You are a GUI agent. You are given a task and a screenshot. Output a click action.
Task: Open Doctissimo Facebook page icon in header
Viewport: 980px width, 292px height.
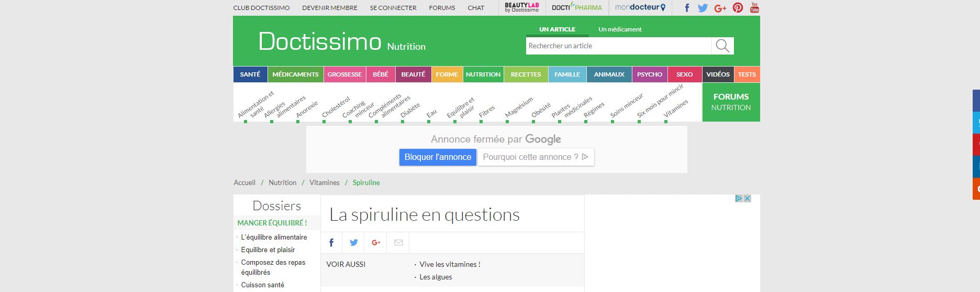click(687, 8)
